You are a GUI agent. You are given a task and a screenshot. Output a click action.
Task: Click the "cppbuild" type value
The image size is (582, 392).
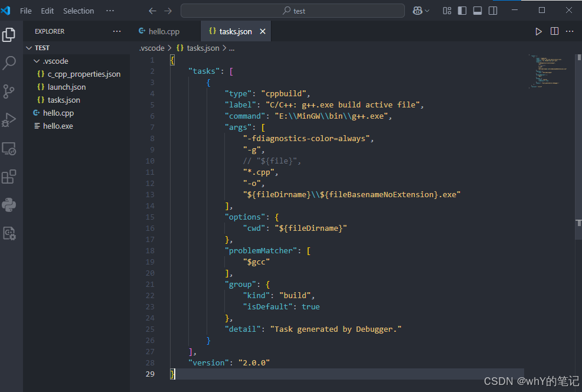pyautogui.click(x=283, y=93)
